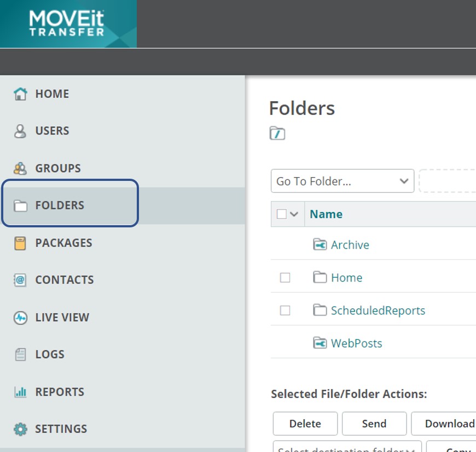Open SETTINGS from the sidebar
The height and width of the screenshot is (452, 476).
(x=61, y=429)
